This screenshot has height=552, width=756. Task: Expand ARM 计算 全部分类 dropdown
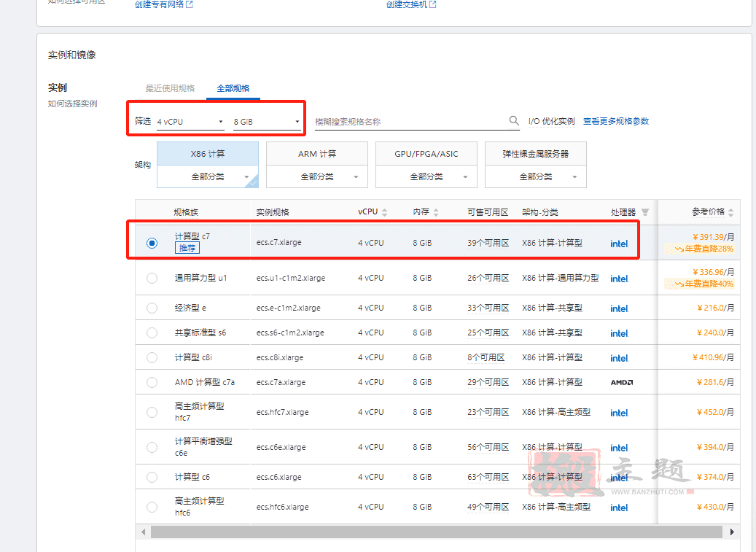click(x=317, y=177)
